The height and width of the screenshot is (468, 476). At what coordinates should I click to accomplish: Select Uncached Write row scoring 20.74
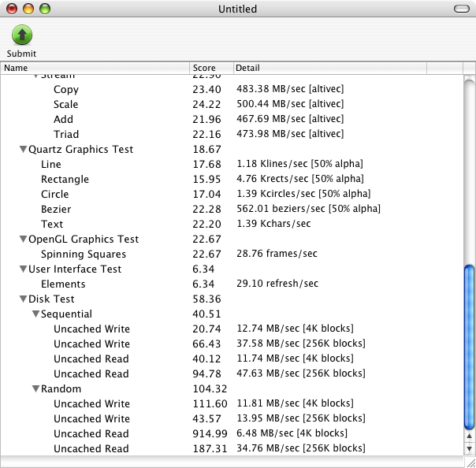pyautogui.click(x=232, y=329)
